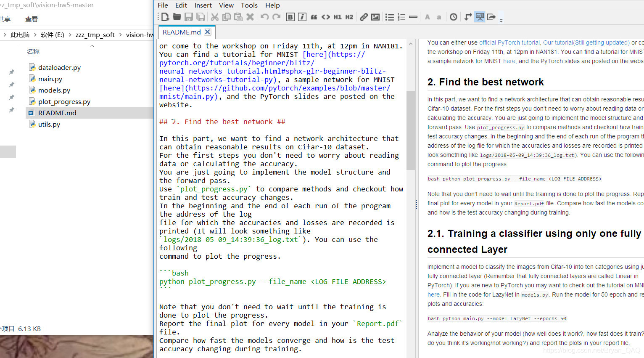The image size is (644, 358).
Task: Click the Save All icon
Action: pos(201,17)
